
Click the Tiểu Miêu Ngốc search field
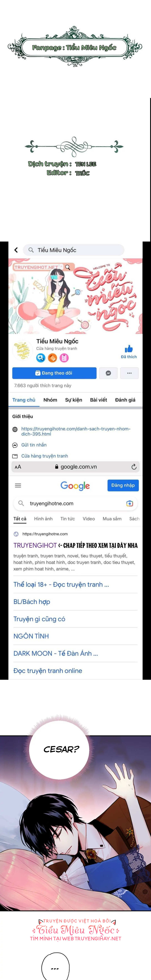point(74,250)
